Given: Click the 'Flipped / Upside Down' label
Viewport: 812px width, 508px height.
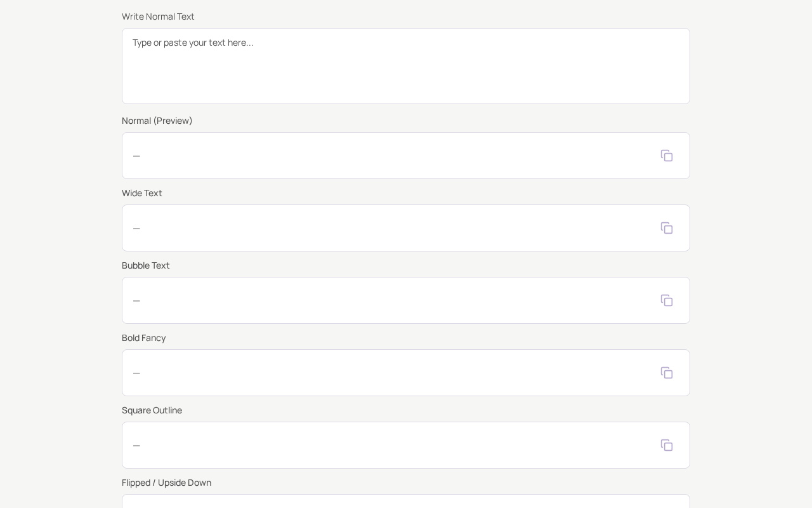Looking at the screenshot, I should (x=167, y=483).
